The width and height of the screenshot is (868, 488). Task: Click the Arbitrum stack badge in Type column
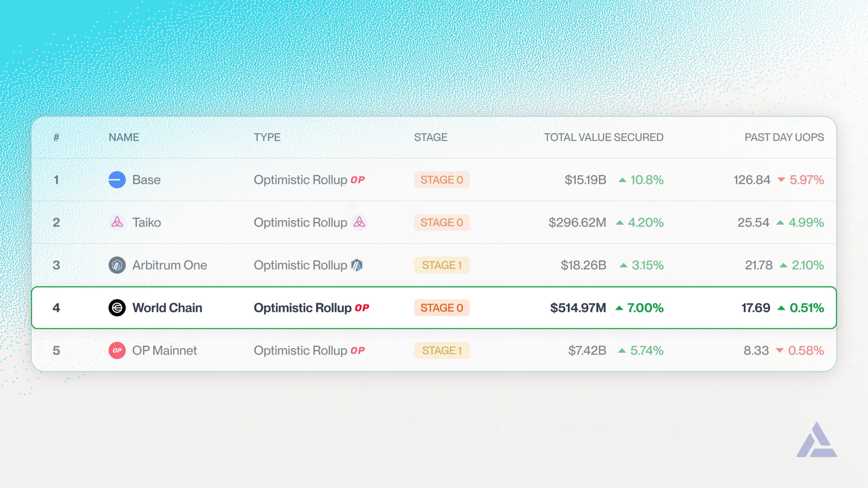coord(357,265)
